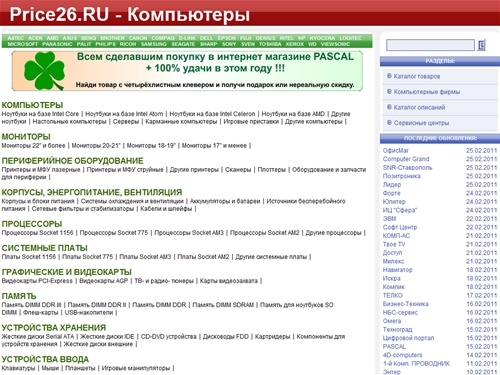This screenshot has width=500, height=375.
Task: Click the search submit icon beside the search field
Action: (x=481, y=45)
